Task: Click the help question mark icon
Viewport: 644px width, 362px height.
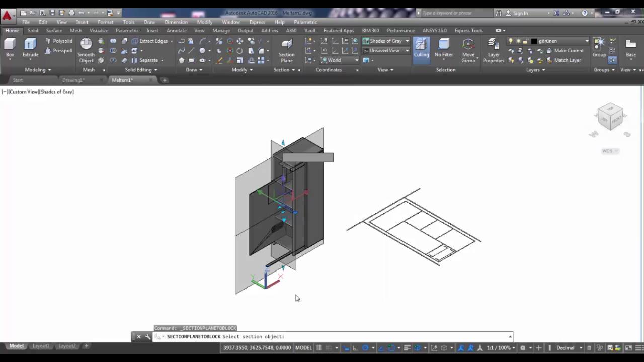Action: (x=585, y=13)
